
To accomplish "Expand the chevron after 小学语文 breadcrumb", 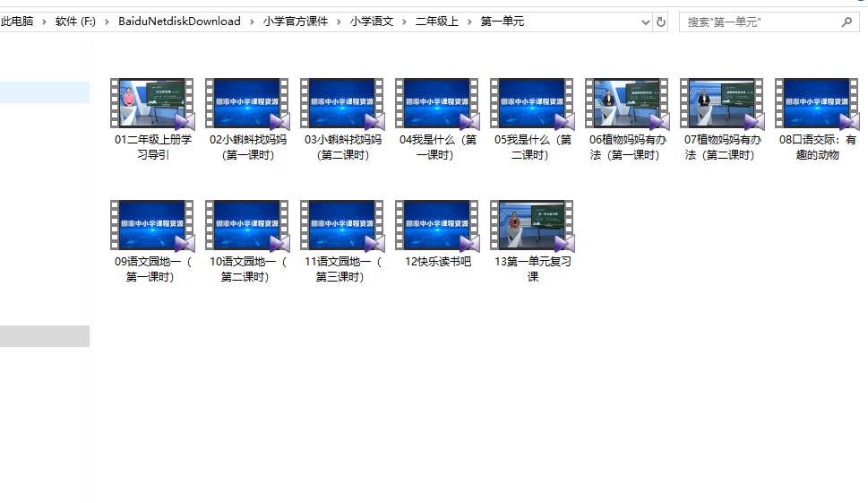I will 404,22.
